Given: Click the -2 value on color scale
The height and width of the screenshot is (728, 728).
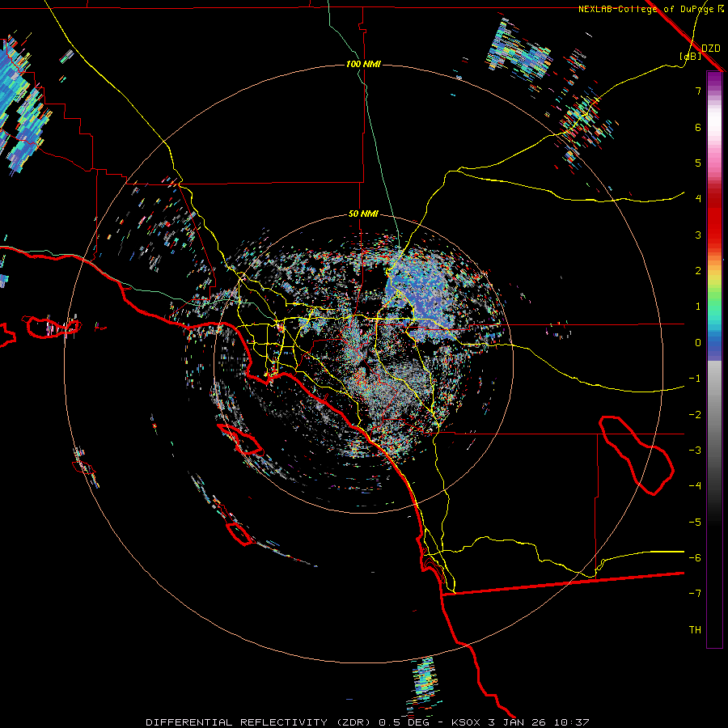Looking at the screenshot, I should 695,415.
